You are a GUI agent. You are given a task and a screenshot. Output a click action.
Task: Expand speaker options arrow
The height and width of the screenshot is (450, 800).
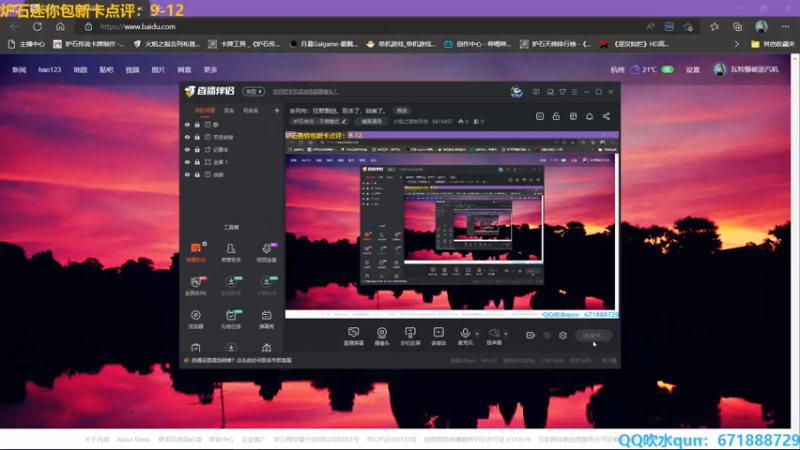[506, 334]
